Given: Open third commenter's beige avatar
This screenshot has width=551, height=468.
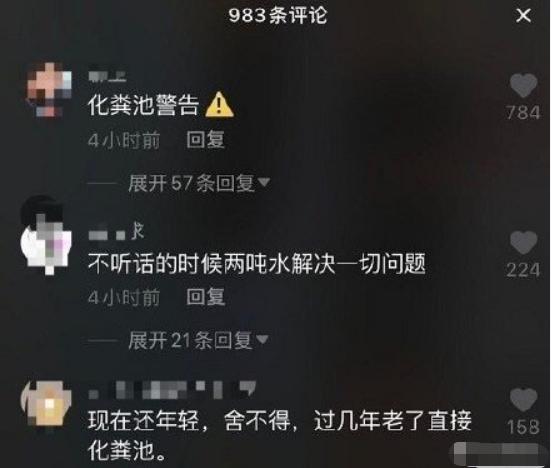Looking at the screenshot, I should pyautogui.click(x=46, y=403).
